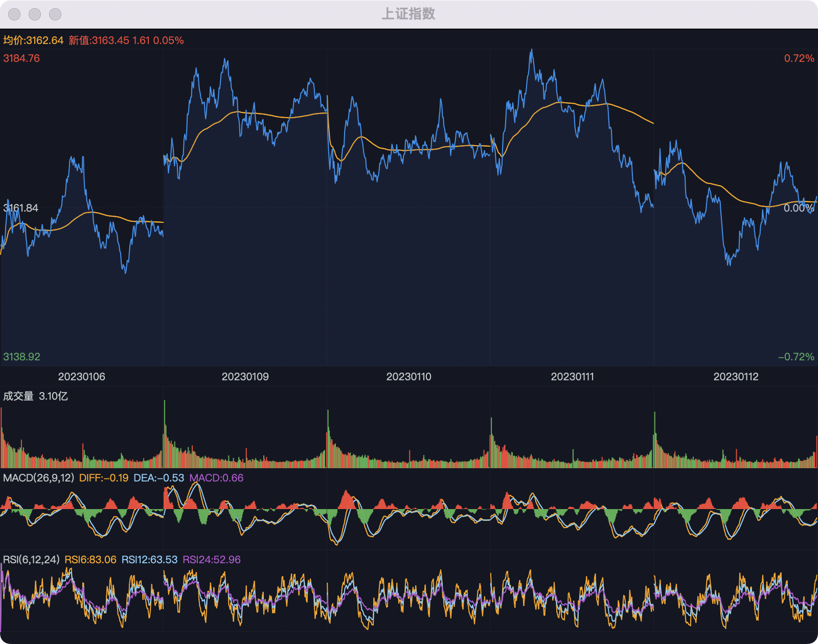Image resolution: width=818 pixels, height=644 pixels.
Task: Click the RSI12:63.53 value
Action: pyautogui.click(x=149, y=560)
